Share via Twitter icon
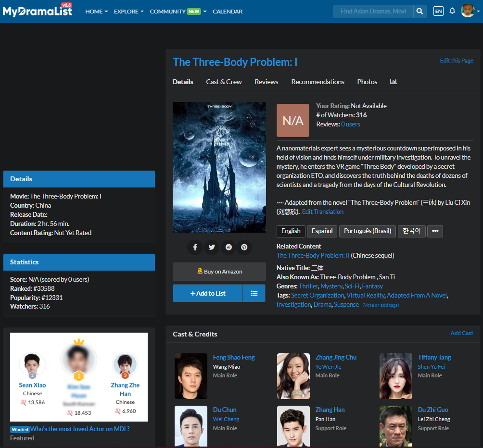 211,247
